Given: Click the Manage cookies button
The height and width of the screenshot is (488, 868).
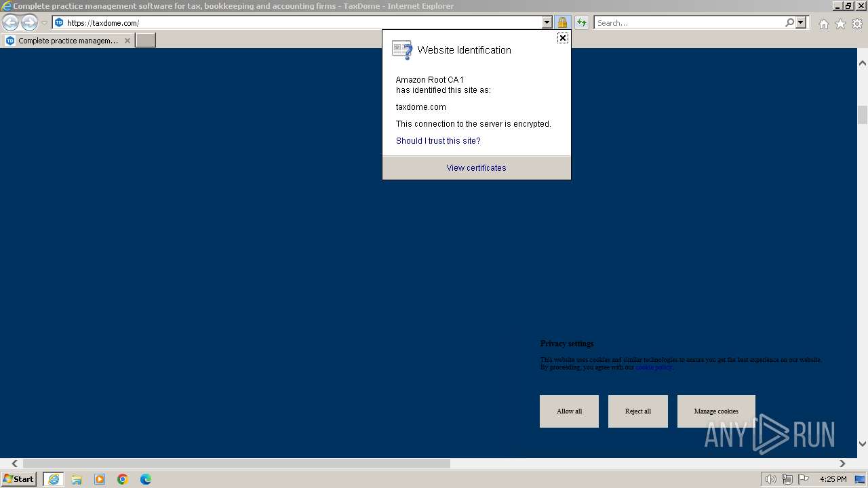Looking at the screenshot, I should [x=716, y=411].
